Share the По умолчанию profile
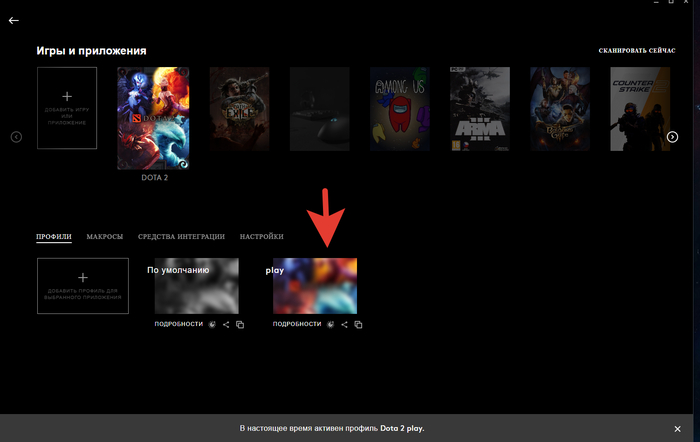 coord(226,324)
